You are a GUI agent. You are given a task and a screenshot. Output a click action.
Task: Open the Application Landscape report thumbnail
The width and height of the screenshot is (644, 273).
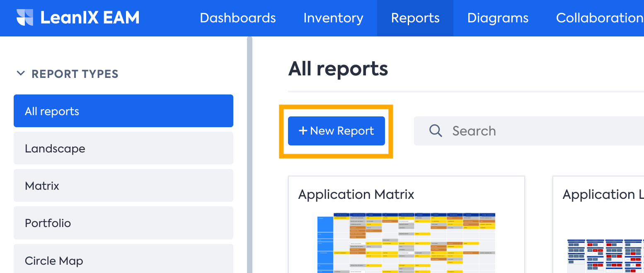(605, 256)
